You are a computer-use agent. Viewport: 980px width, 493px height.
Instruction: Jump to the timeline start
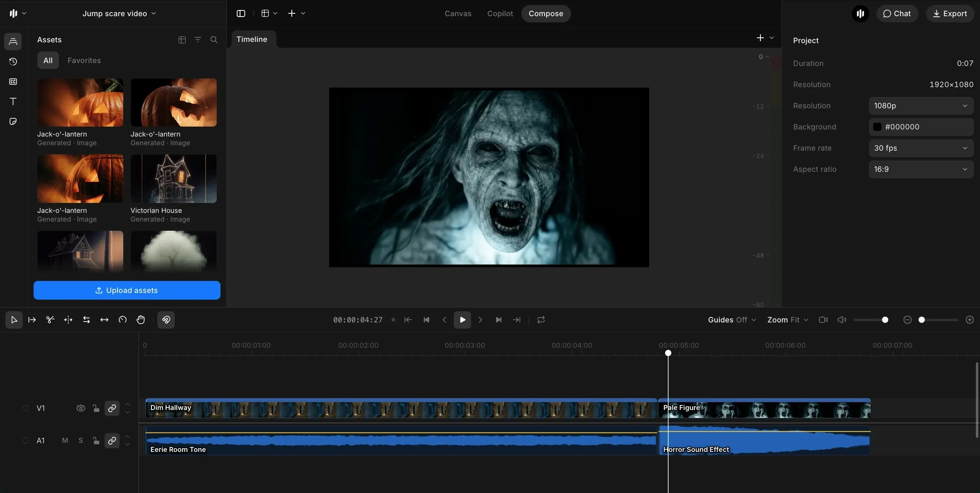(408, 320)
